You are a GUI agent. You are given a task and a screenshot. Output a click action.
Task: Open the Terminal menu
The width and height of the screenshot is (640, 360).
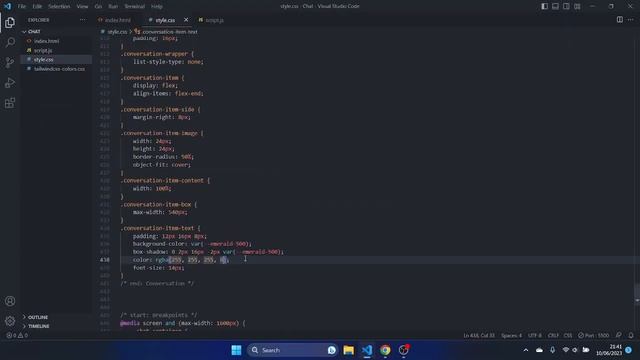134,6
